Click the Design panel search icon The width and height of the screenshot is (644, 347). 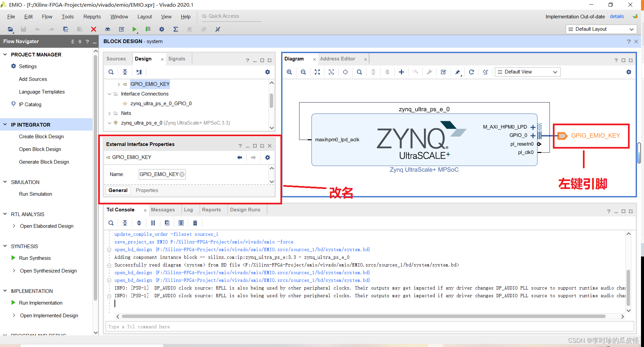pos(111,72)
